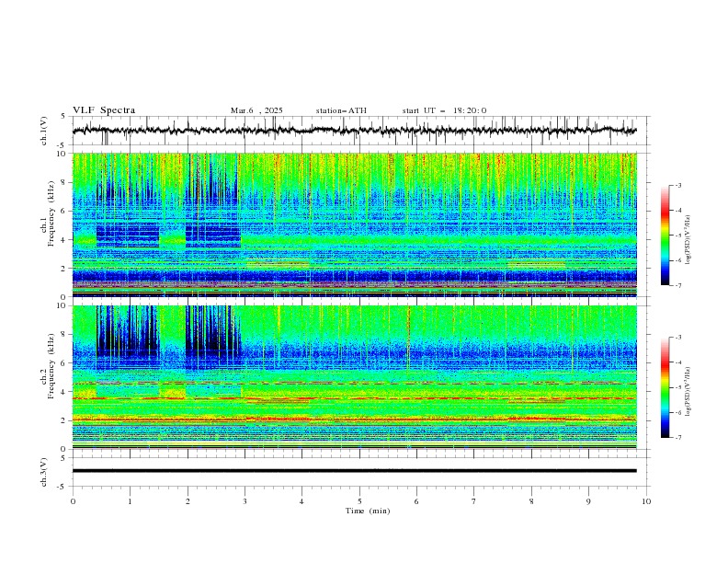Click the "Time (min)" axis title
The height and width of the screenshot is (563, 728).
tap(368, 511)
